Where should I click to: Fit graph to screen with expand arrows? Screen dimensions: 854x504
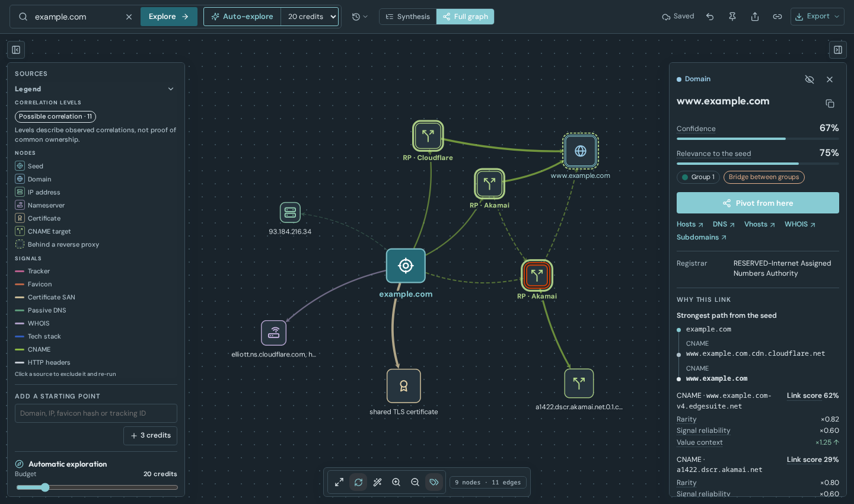click(339, 482)
